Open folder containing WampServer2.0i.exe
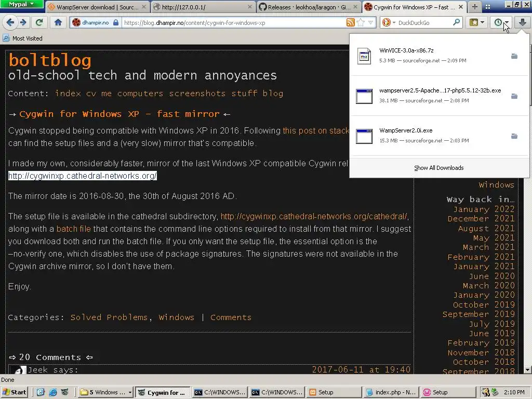532x399 pixels. tap(514, 136)
